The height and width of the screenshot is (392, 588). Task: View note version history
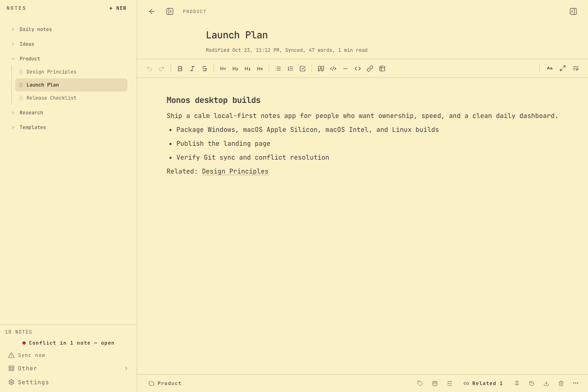tap(532, 383)
